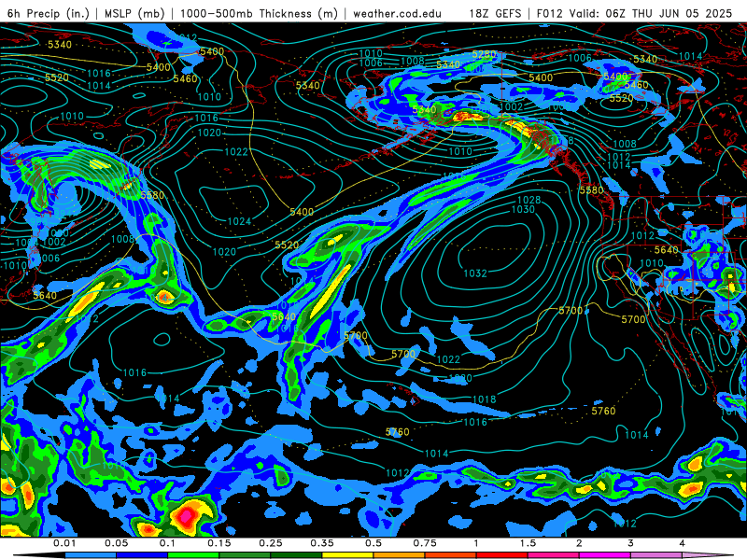Click the dark blue 0.05–0.1 legend swatch

coord(142,555)
